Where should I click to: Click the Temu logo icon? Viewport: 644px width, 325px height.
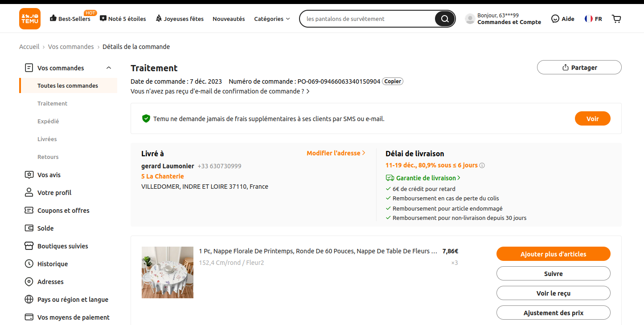coord(30,19)
